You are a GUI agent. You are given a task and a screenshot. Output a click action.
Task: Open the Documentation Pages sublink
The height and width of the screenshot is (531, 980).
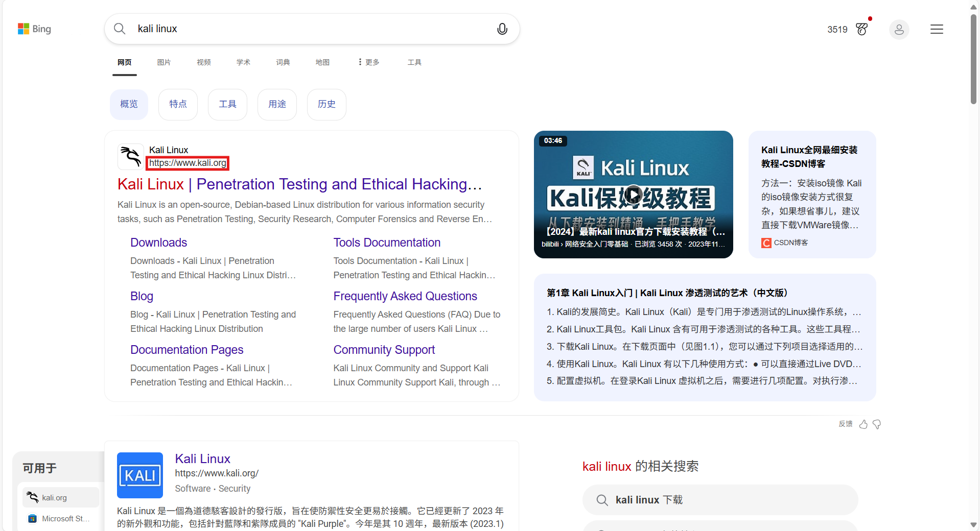pos(186,350)
